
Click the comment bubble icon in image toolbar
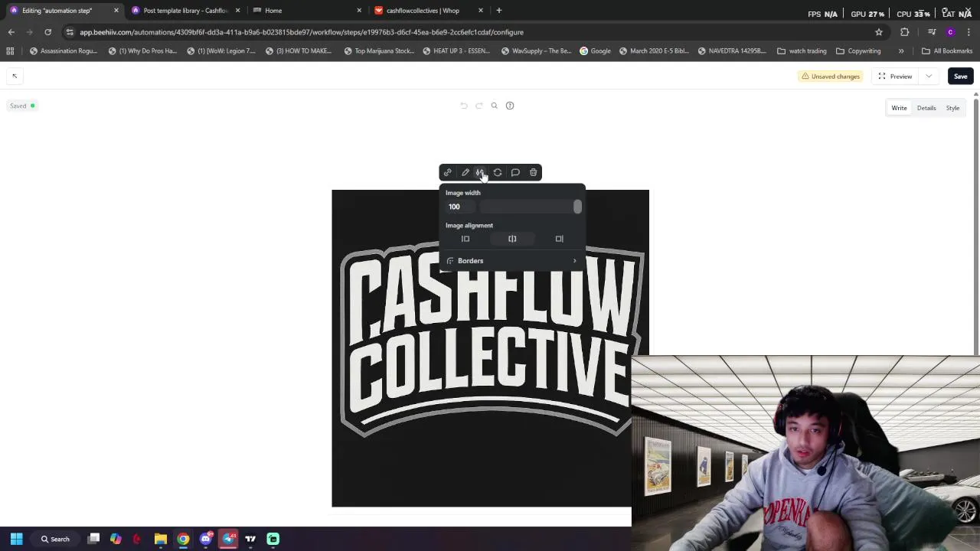tap(515, 172)
